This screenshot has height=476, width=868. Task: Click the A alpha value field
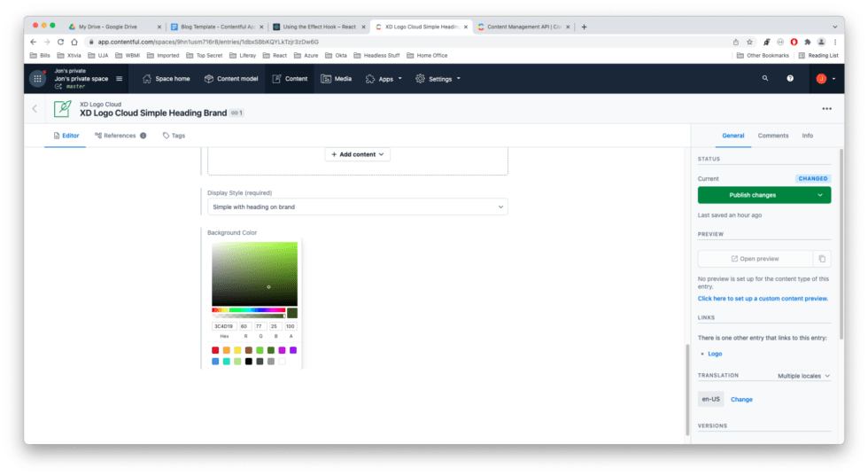click(x=291, y=326)
